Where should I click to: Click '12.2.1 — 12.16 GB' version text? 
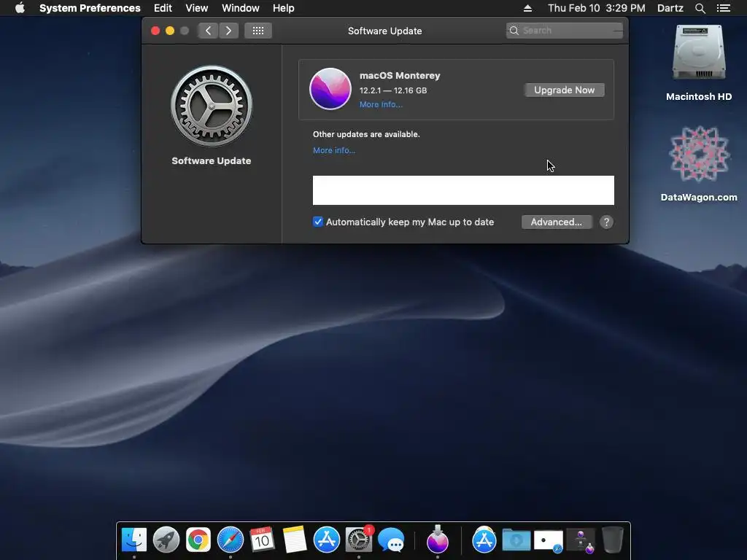(x=393, y=90)
